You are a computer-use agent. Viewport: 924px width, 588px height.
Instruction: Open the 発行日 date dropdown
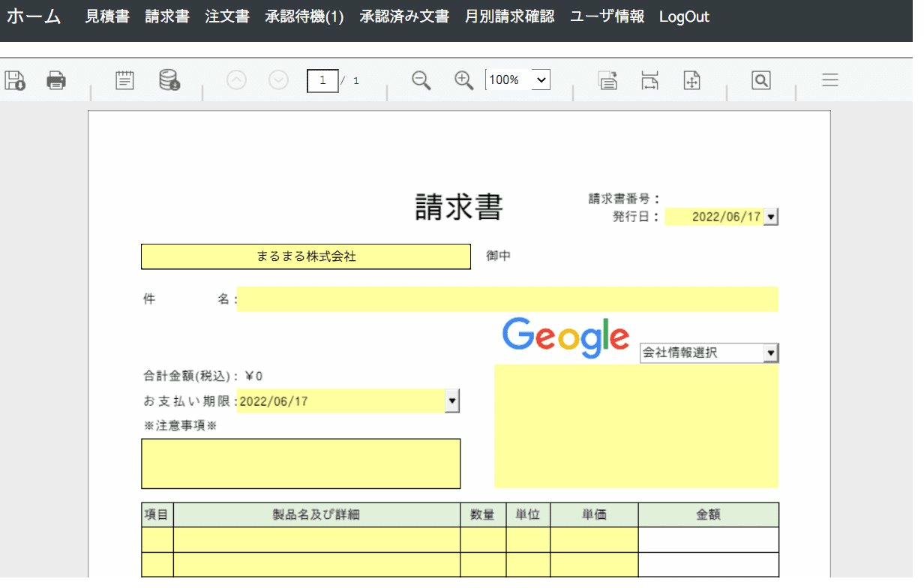772,216
